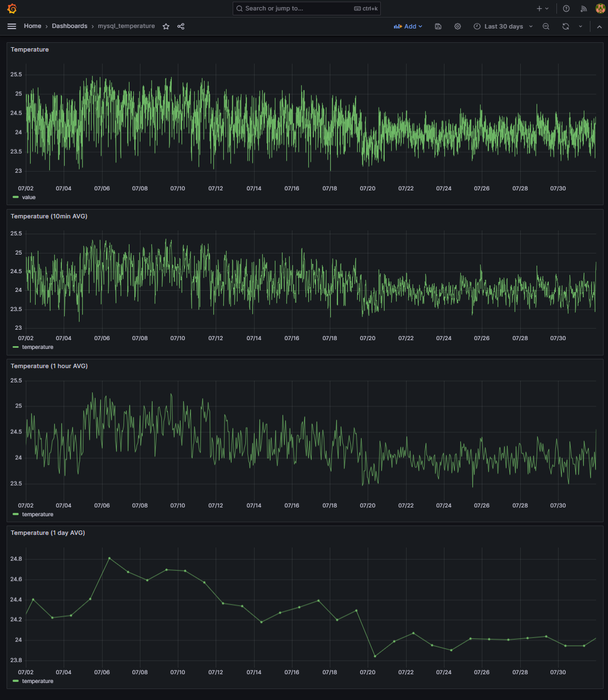Screen dimensions: 608x700
Task: Toggle temperature series in 1 hour AVG legend
Action: click(x=37, y=515)
